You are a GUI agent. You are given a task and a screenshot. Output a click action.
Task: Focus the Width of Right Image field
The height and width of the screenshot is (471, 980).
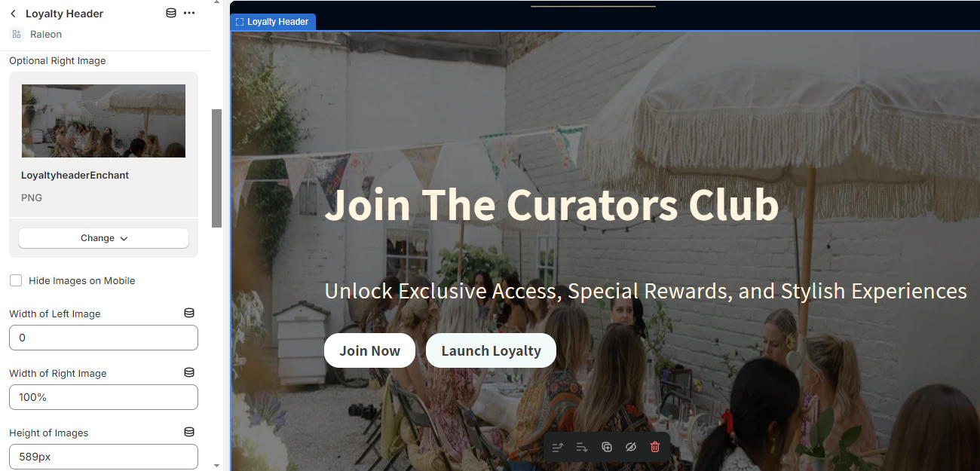point(103,397)
